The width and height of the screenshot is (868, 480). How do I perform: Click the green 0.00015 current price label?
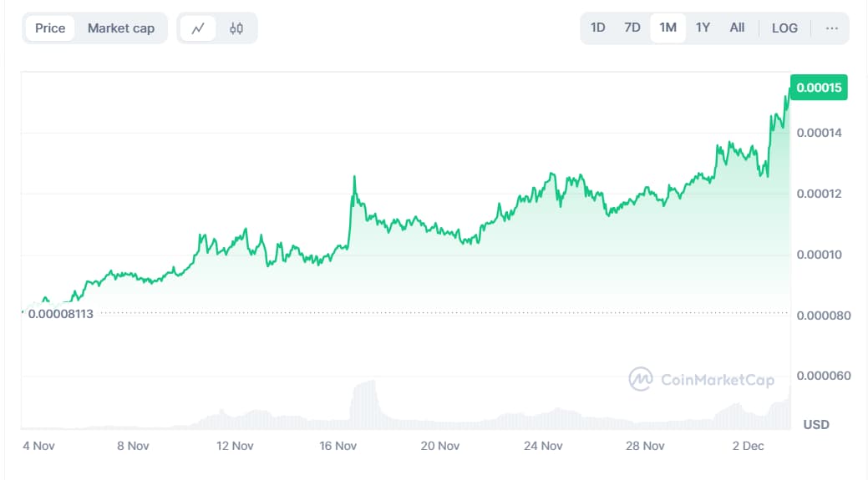click(819, 88)
